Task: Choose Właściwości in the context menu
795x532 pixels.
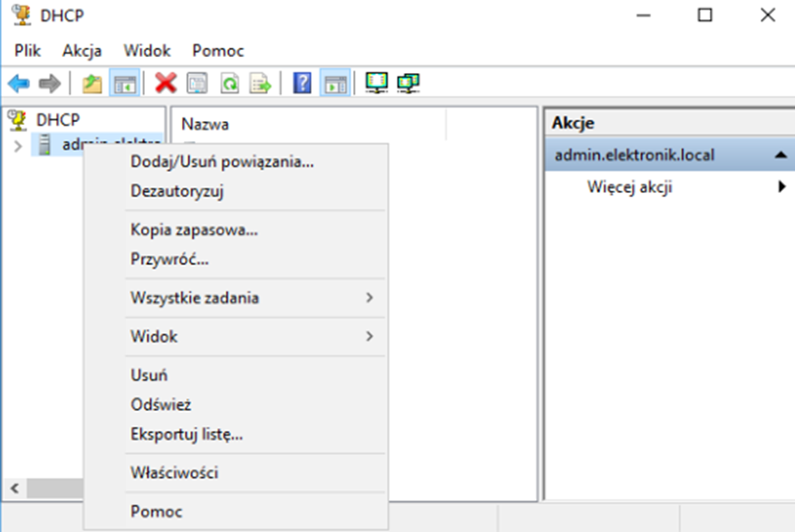Action: [174, 472]
